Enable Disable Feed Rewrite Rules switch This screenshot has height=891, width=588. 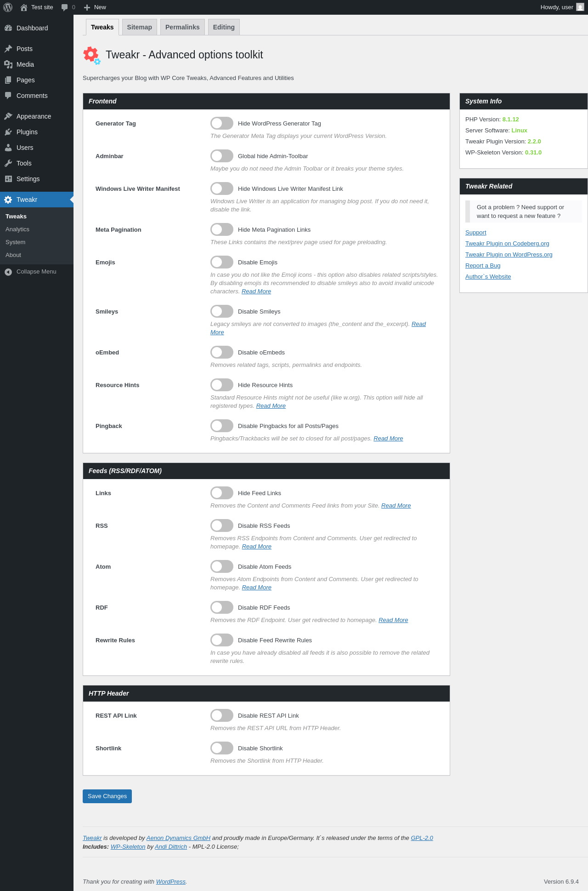[x=222, y=640]
